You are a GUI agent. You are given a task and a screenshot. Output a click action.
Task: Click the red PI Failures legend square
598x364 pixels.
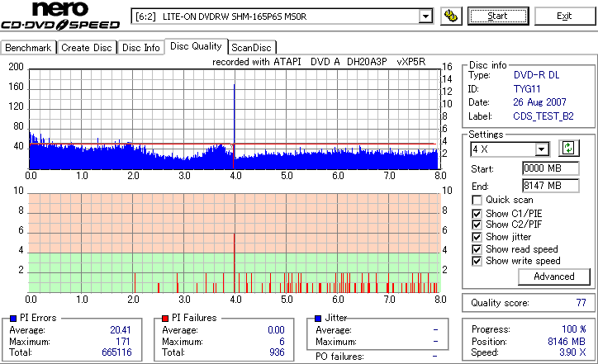165,319
